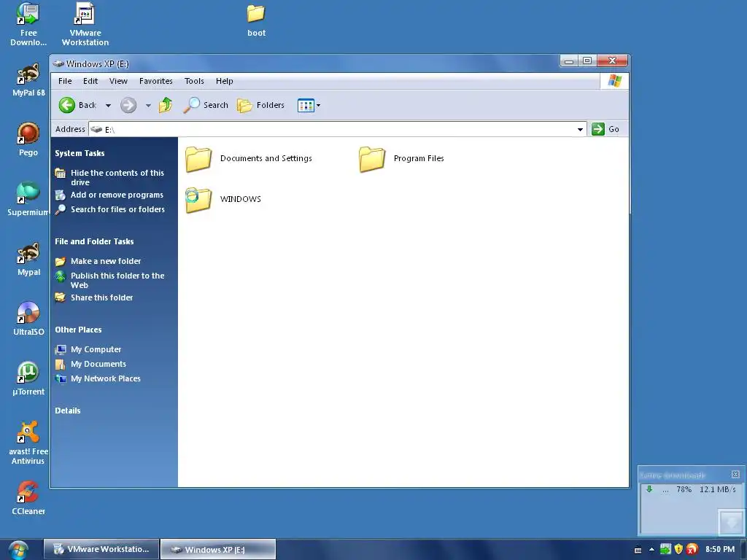Open My Computer from Other Places
The image size is (747, 560).
96,349
